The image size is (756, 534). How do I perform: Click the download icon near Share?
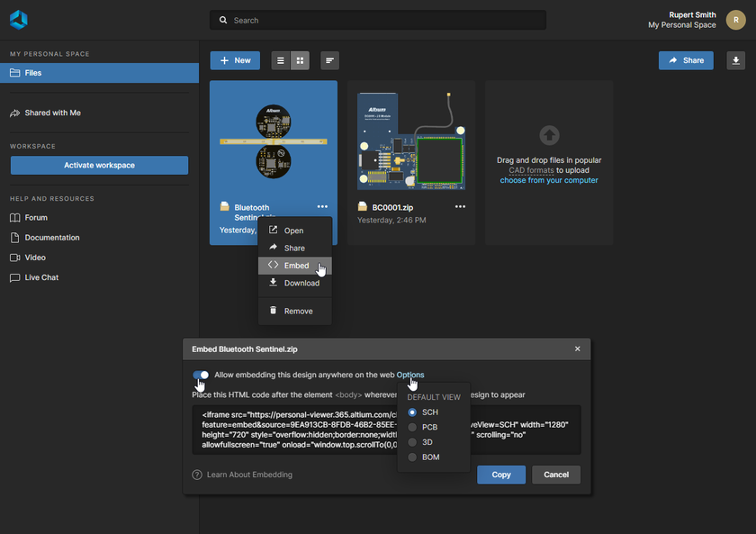point(736,59)
